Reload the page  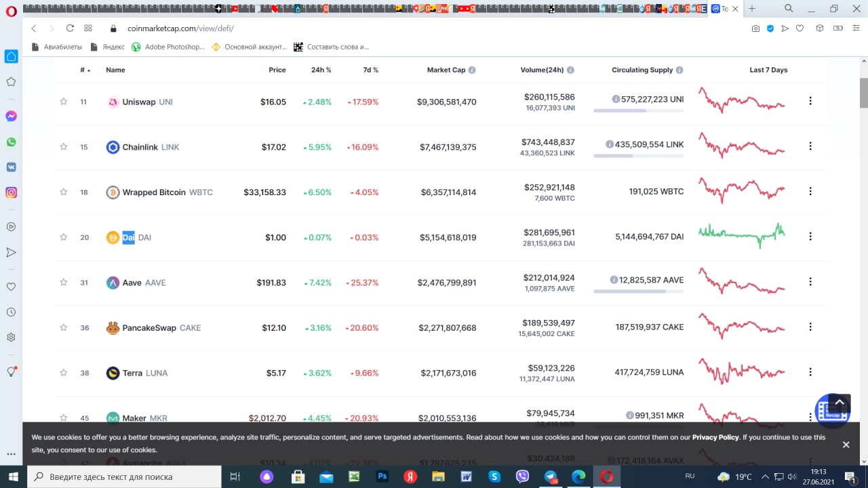(x=70, y=28)
